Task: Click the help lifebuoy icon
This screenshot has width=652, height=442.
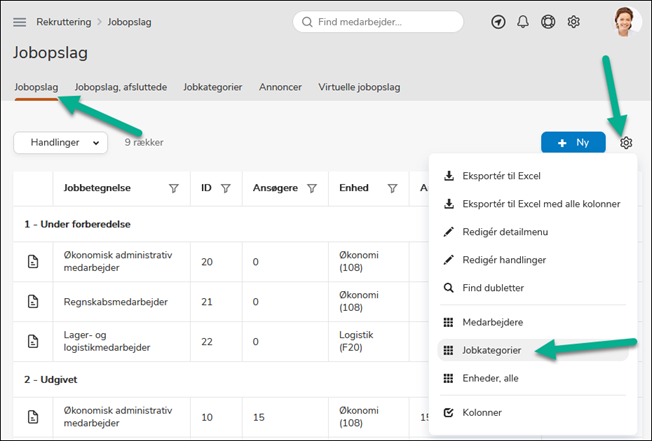Action: coord(548,22)
